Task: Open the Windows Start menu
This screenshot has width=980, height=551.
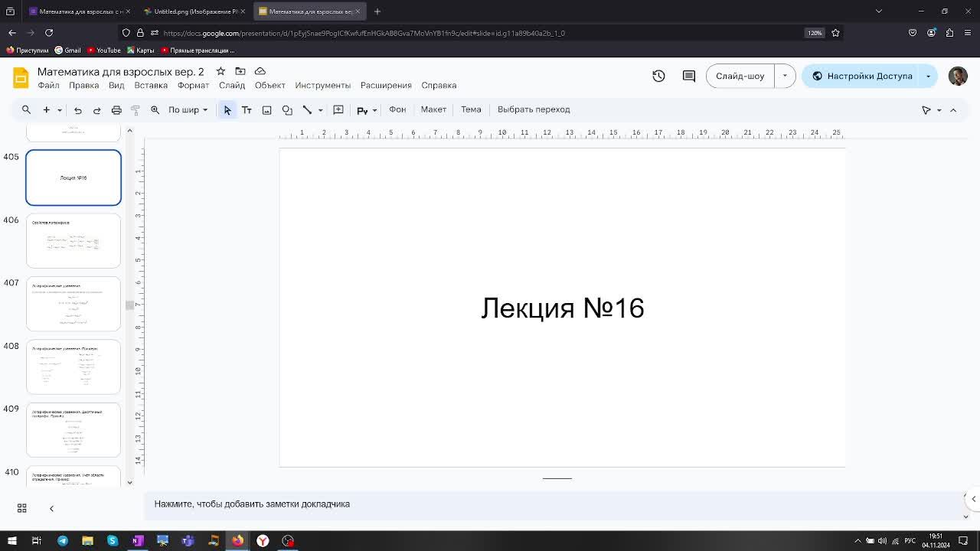Action: 11,541
